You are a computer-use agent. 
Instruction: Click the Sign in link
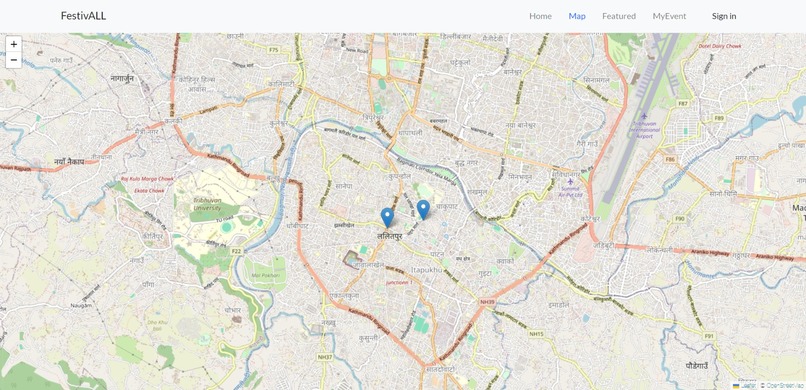(x=724, y=16)
